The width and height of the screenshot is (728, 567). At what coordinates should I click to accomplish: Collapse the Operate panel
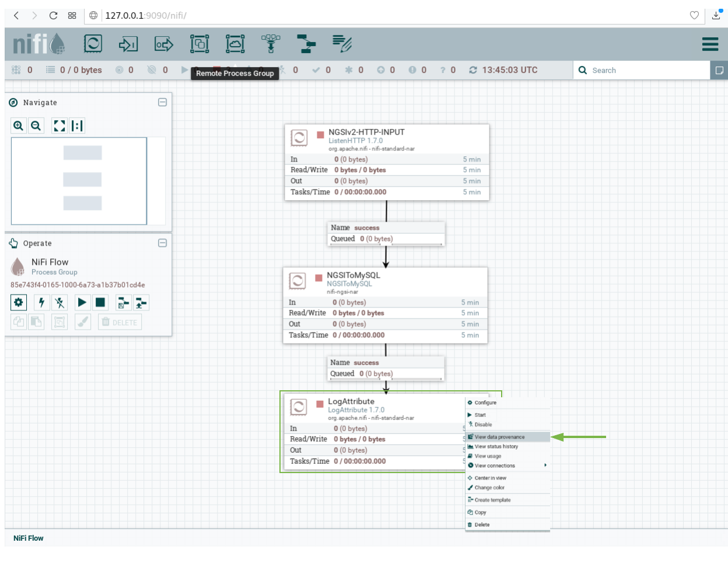[x=162, y=243]
